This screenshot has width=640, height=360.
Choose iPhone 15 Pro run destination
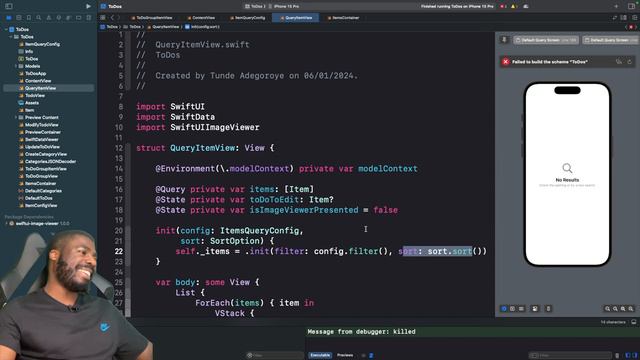click(x=284, y=7)
